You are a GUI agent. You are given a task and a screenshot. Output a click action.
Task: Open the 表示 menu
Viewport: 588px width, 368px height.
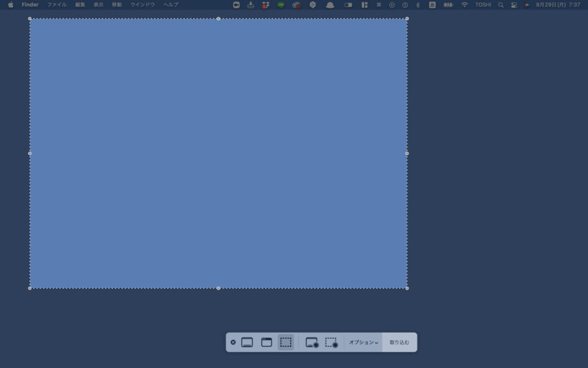click(x=99, y=5)
